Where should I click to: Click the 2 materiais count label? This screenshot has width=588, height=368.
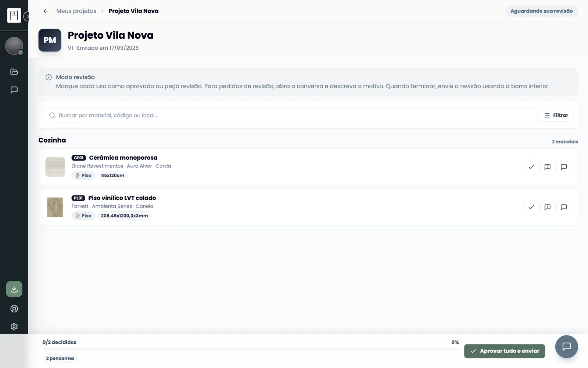[565, 142]
